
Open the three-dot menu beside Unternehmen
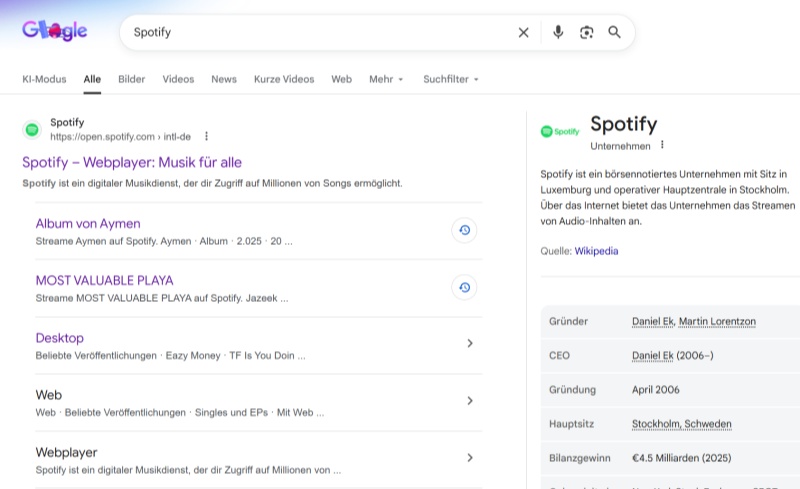[x=662, y=145]
